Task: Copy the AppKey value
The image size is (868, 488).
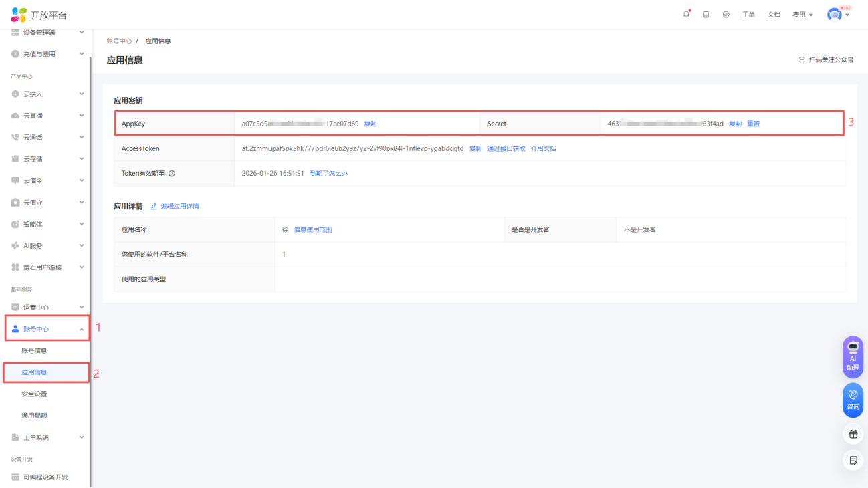Action: [370, 124]
